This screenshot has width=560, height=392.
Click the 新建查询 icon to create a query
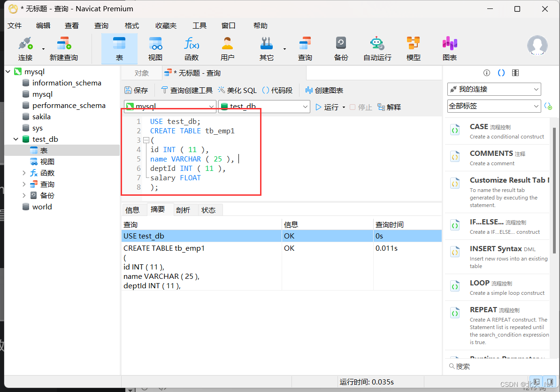63,48
